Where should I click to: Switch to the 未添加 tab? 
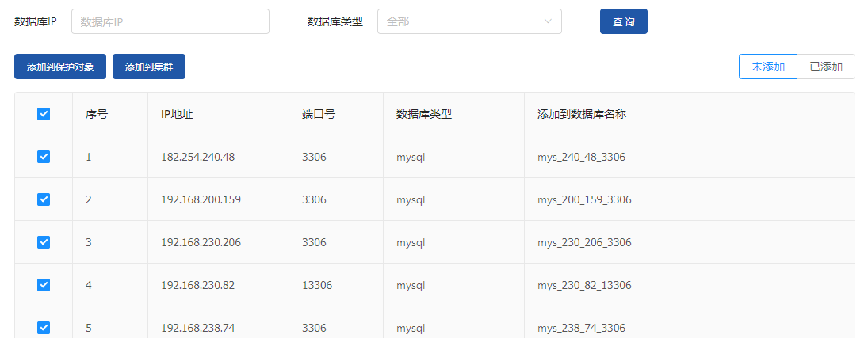click(767, 66)
